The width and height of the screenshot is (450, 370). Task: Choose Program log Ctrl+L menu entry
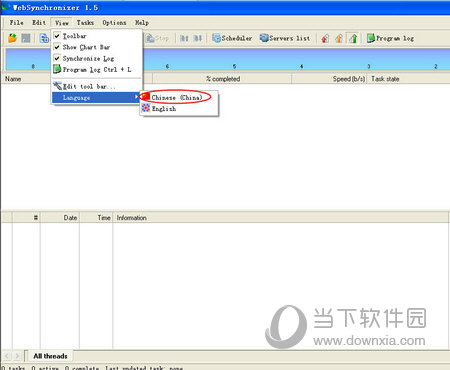[97, 70]
